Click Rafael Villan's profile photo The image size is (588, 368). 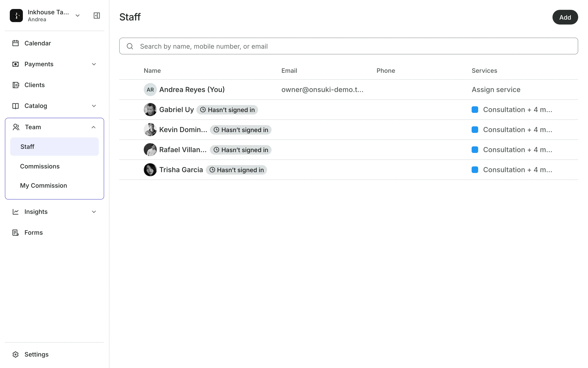(x=150, y=150)
